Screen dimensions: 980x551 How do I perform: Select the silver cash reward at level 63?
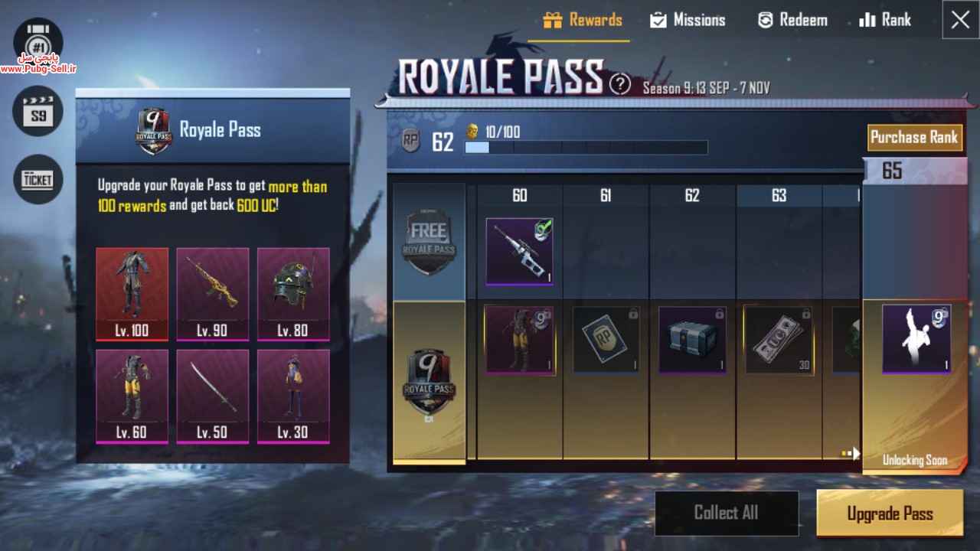(779, 340)
